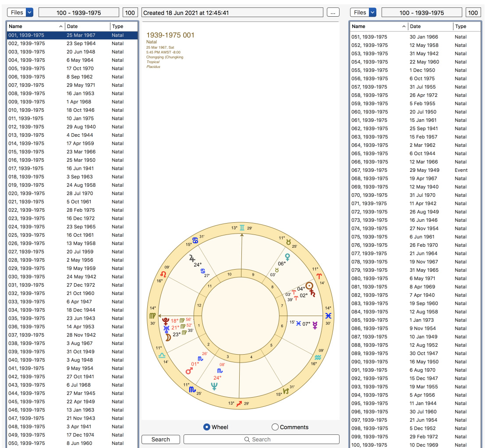Click the Moon crescent at 23° Virgo
Viewport: 485px width, 448px height.
(168, 337)
